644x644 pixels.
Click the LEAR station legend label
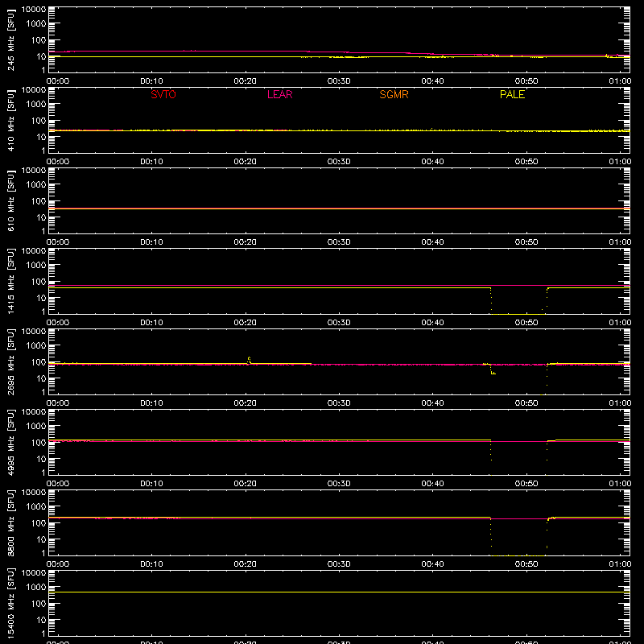click(279, 94)
